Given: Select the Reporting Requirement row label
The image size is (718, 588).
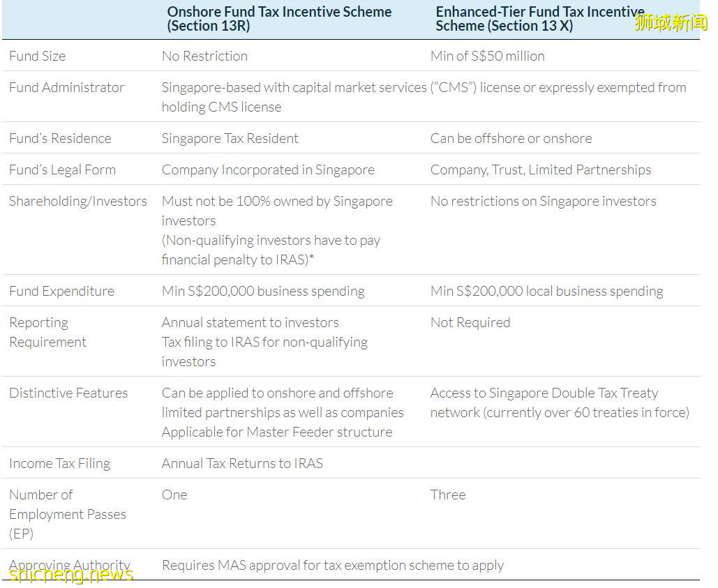Looking at the screenshot, I should (47, 332).
